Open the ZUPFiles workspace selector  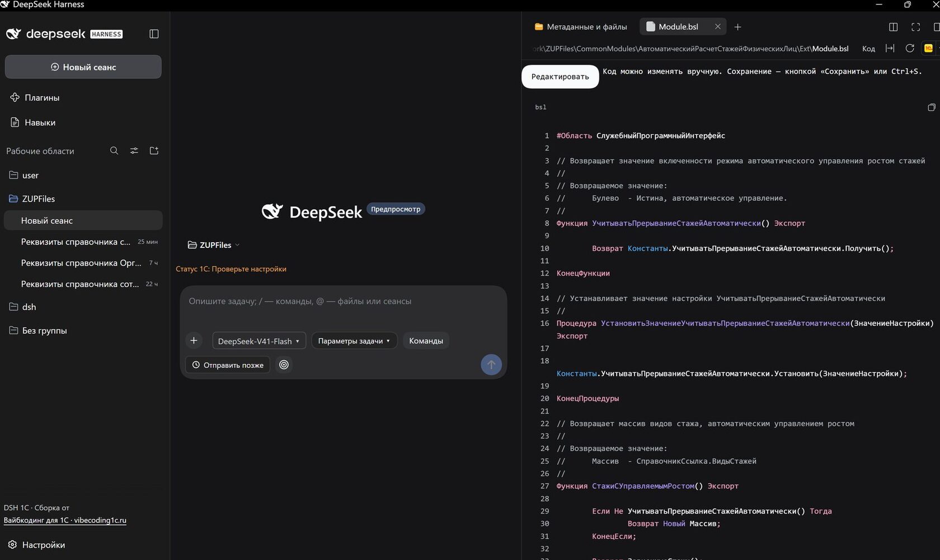[x=214, y=245]
